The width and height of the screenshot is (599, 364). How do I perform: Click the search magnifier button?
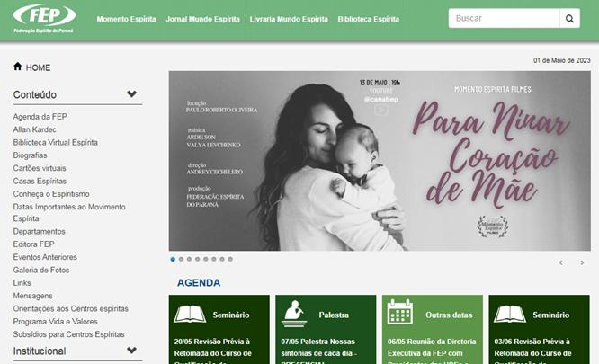pyautogui.click(x=569, y=18)
